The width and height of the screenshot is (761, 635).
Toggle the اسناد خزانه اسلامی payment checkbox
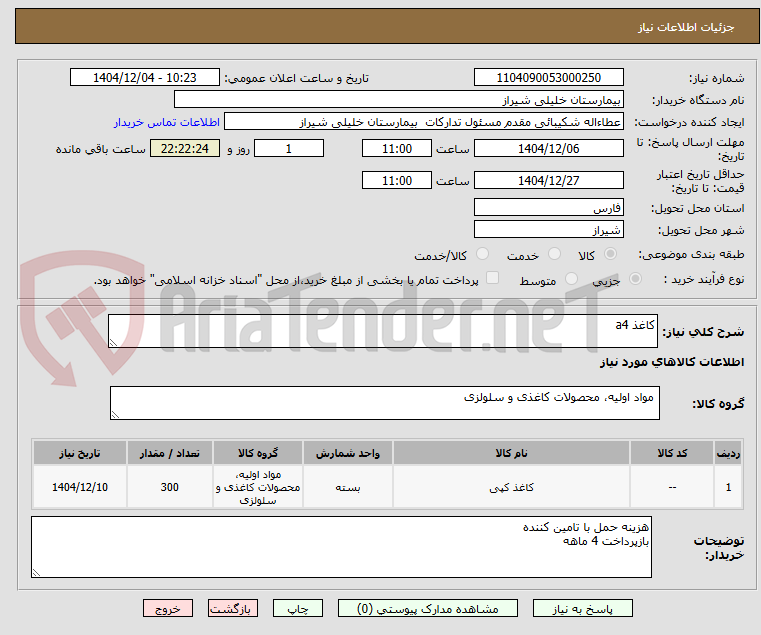pos(492,278)
